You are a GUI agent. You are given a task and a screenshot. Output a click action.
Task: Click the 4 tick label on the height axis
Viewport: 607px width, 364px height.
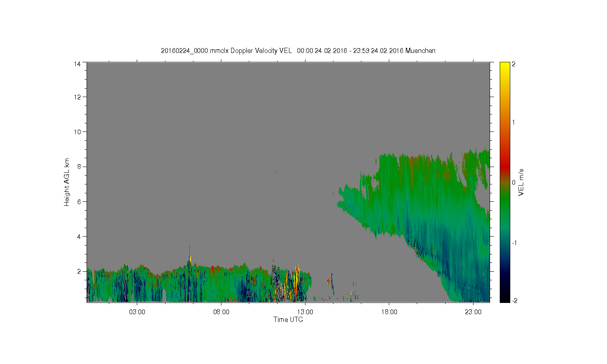79,236
